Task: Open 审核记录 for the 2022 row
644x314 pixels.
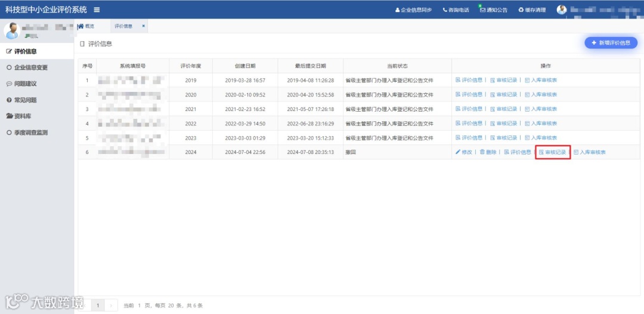Action: (503, 124)
